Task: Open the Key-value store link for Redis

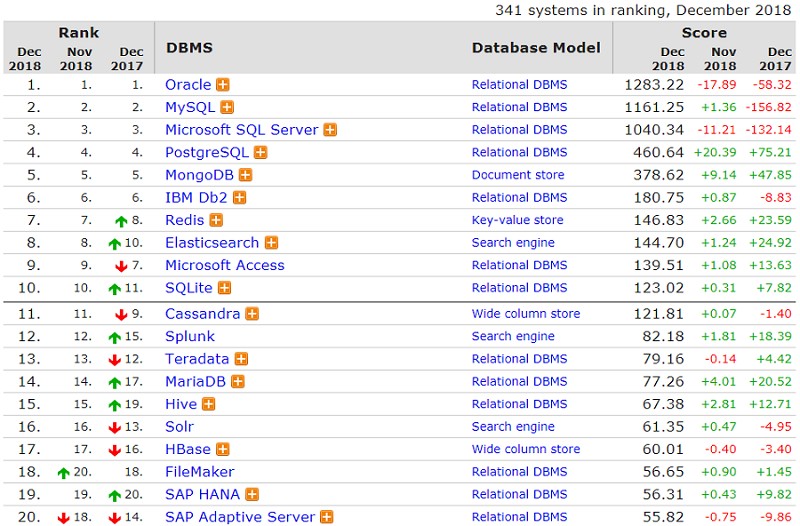Action: (x=517, y=220)
